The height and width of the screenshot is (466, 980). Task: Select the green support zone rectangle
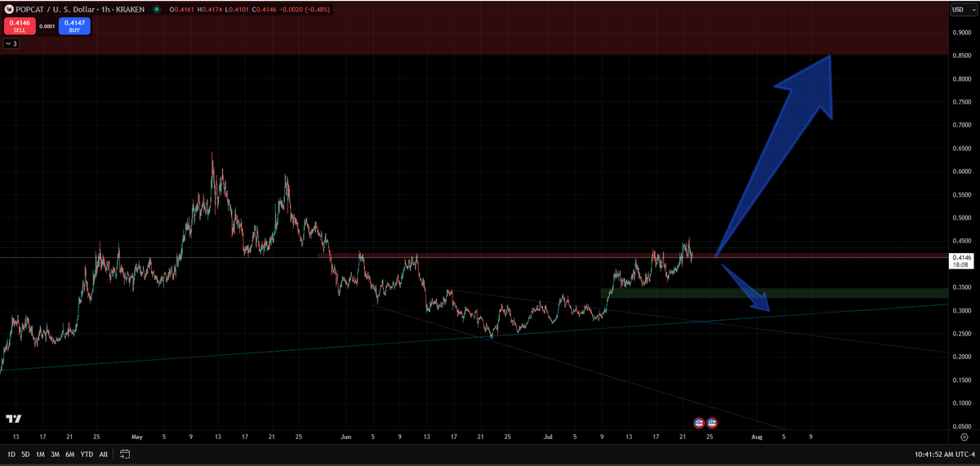774,292
